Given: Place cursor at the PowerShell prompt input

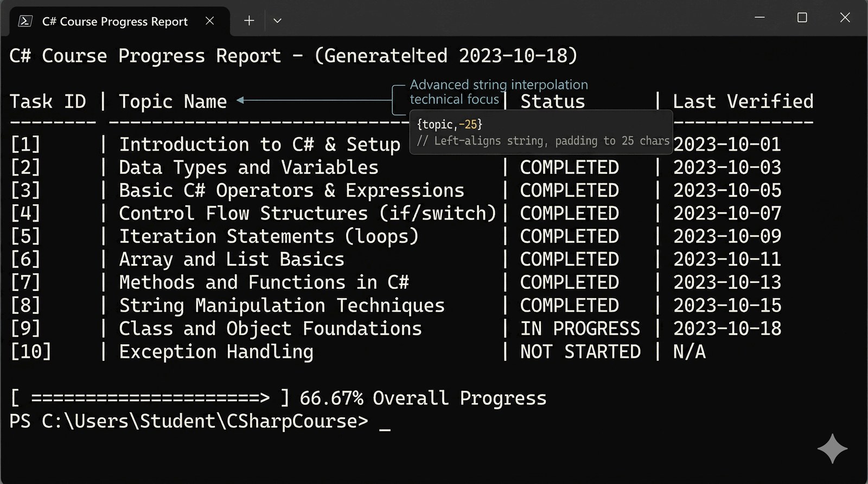Looking at the screenshot, I should 385,422.
